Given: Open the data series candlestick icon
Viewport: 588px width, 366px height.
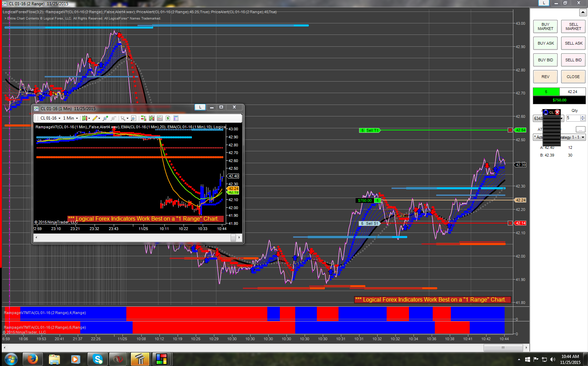Looking at the screenshot, I should 151,118.
